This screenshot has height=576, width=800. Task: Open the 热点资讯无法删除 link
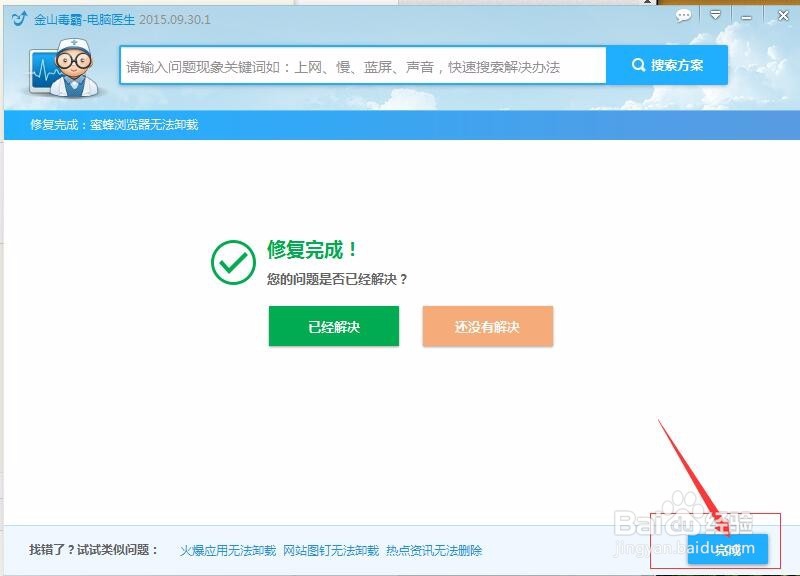(x=434, y=550)
